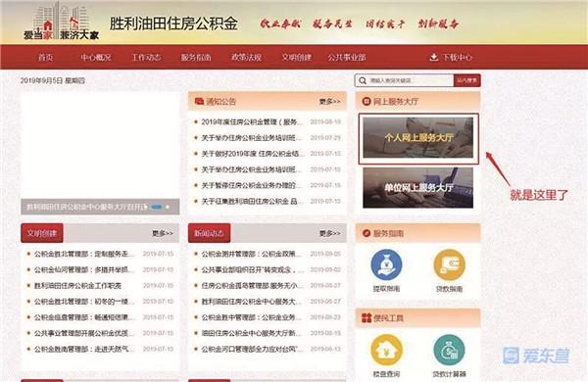Image resolution: width=588 pixels, height=382 pixels.
Task: Click the 便民工具 section header icon
Action: [366, 318]
